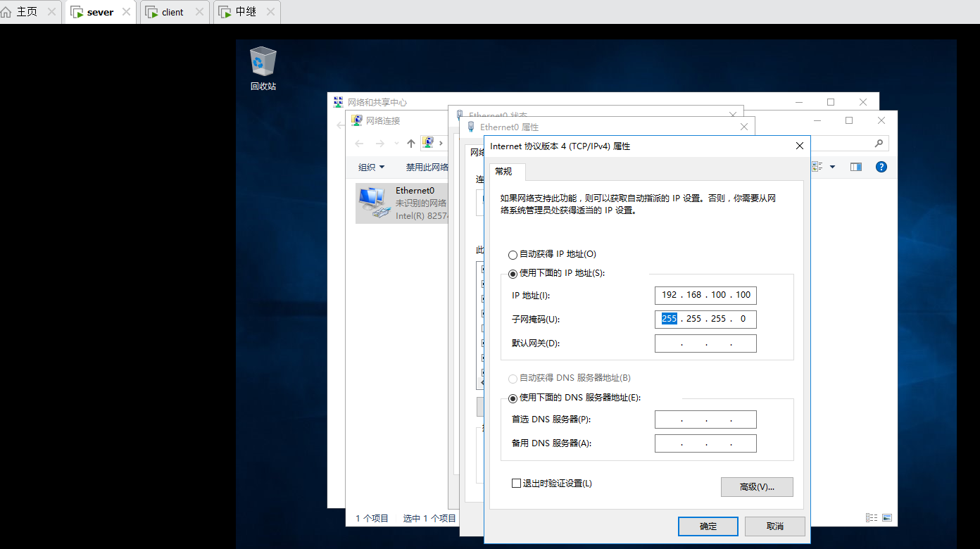Viewport: 980px width, 549px height.
Task: Open view options dropdown arrow
Action: pyautogui.click(x=832, y=167)
